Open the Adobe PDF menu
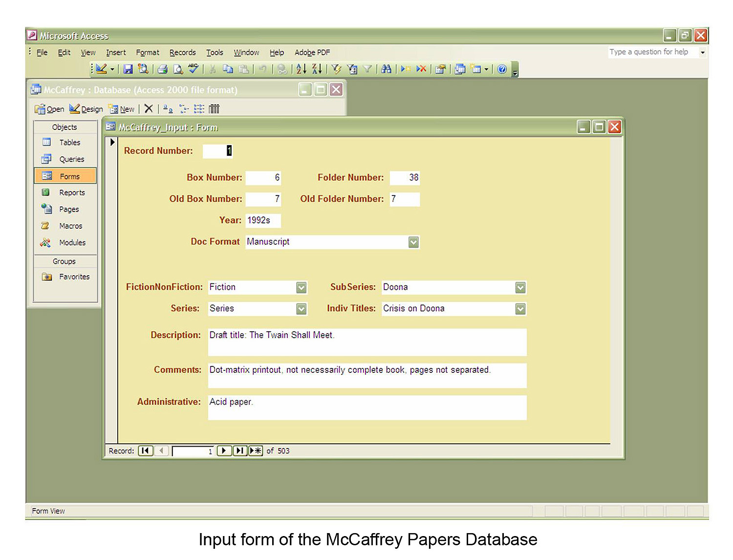Image resolution: width=733 pixels, height=560 pixels. click(x=312, y=52)
